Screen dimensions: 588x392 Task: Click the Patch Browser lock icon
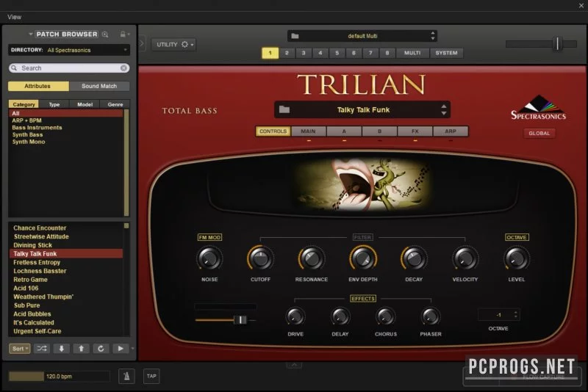[123, 34]
